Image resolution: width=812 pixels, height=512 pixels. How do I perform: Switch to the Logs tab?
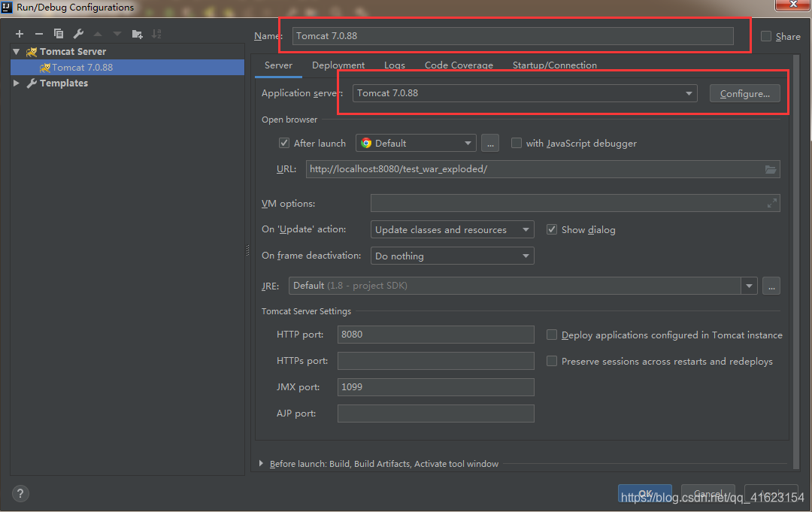point(395,65)
